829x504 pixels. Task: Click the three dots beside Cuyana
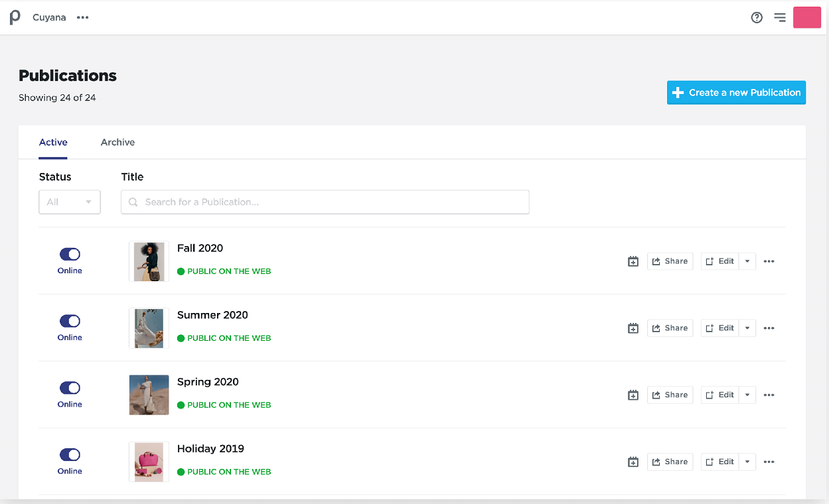click(x=82, y=18)
